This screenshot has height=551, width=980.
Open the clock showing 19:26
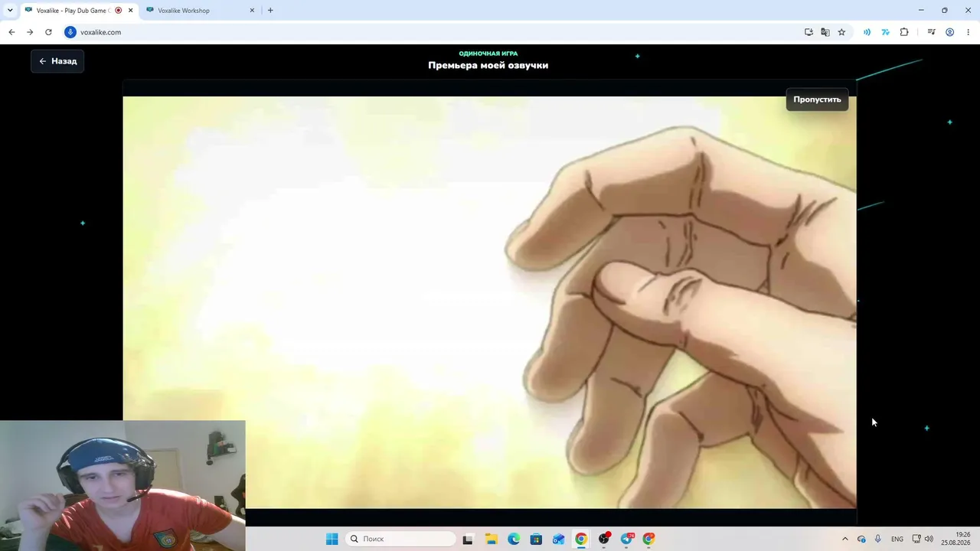pos(956,539)
